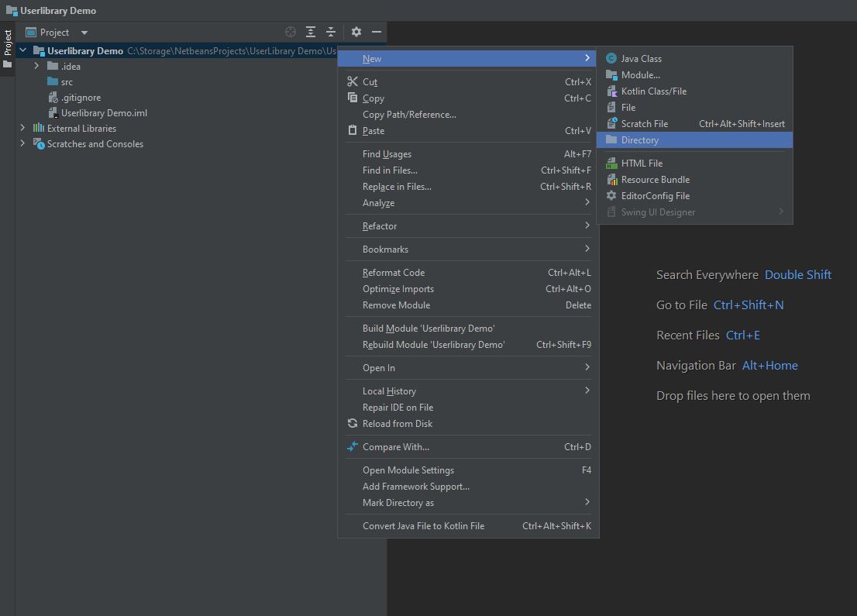The width and height of the screenshot is (857, 616).
Task: Choose Rebuild Module 'Userlibrary Demo'
Action: pos(468,345)
